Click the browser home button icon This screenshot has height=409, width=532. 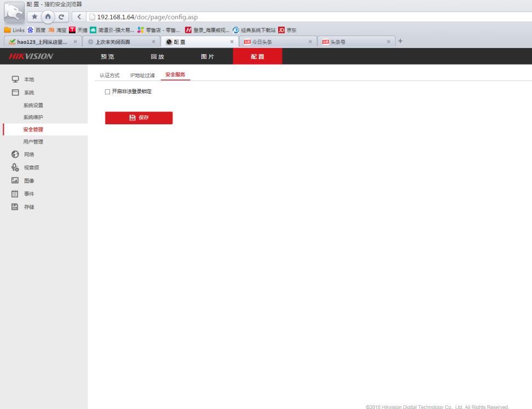[48, 16]
